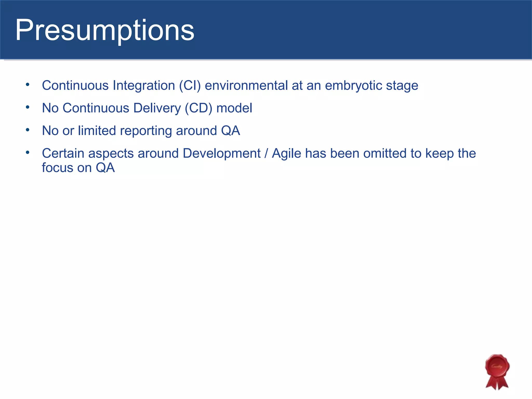Select the Continuous Integration bullet text

(x=230, y=85)
